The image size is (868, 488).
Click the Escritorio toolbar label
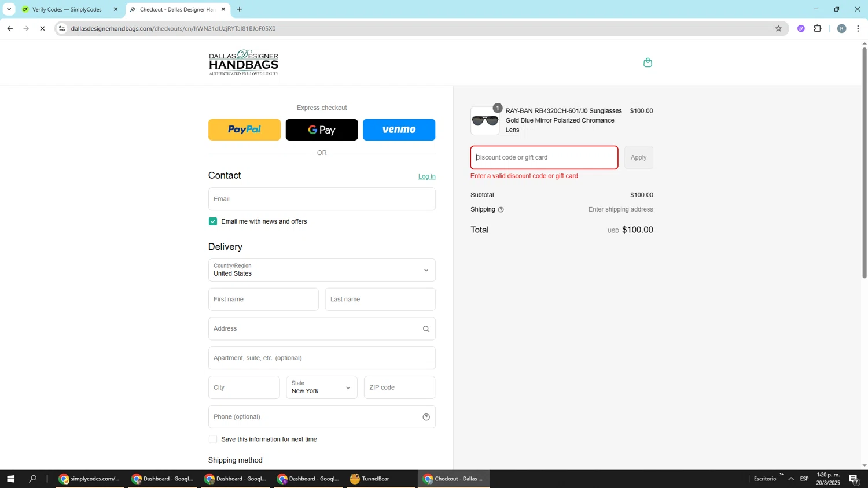(x=765, y=479)
